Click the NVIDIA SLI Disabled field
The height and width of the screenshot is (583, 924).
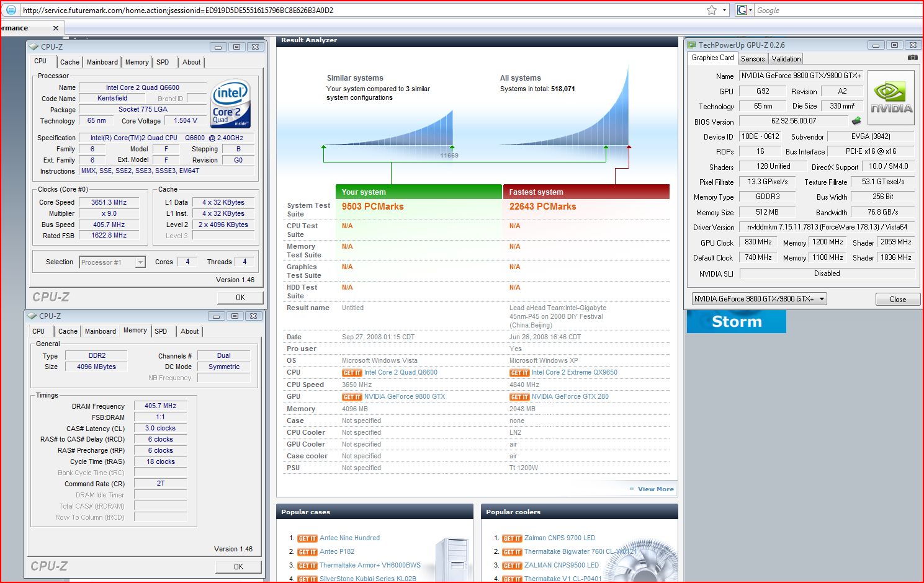pyautogui.click(x=827, y=274)
